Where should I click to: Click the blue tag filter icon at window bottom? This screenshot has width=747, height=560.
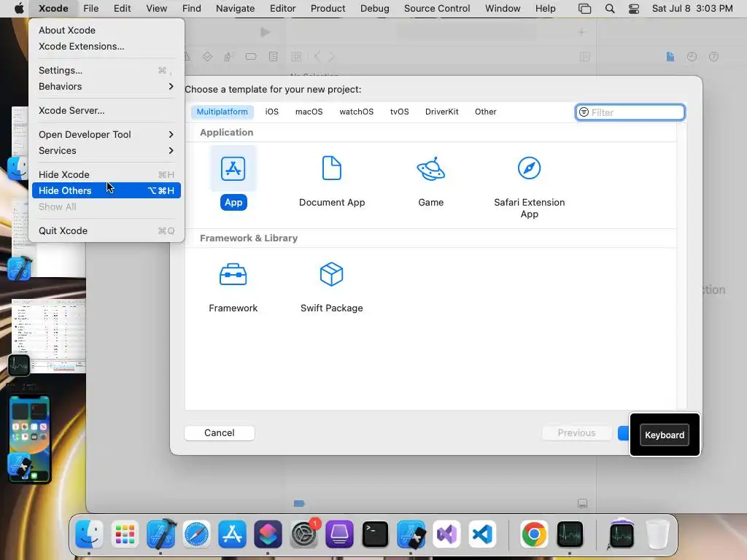(x=299, y=503)
